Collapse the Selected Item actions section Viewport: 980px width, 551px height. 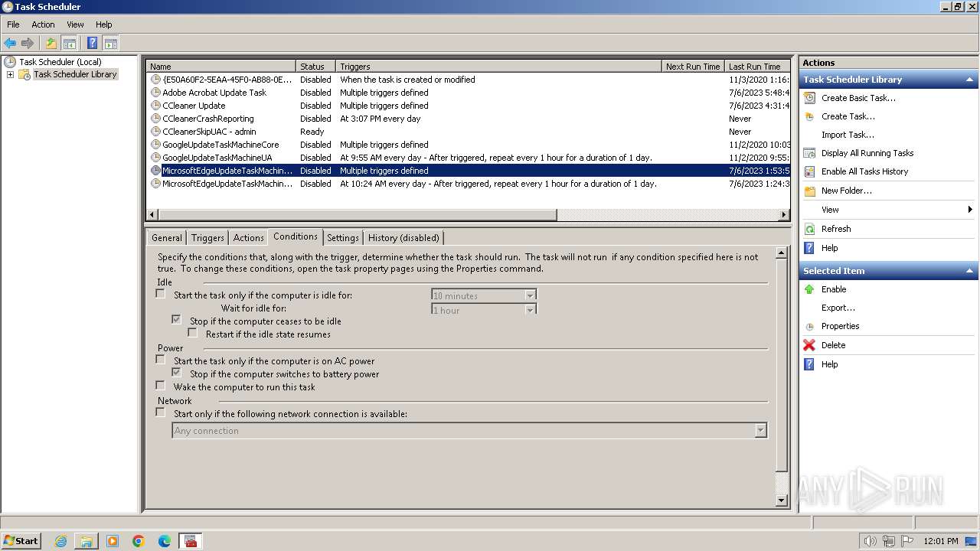(x=969, y=271)
